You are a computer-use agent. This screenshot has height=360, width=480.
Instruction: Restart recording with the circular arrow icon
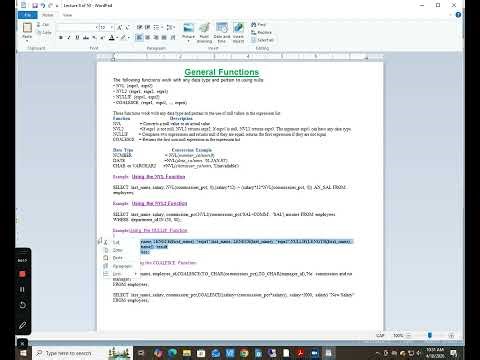point(22,305)
